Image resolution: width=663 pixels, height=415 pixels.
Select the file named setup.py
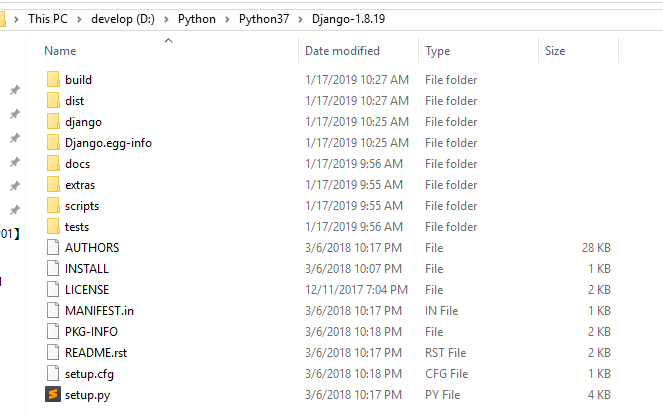88,395
